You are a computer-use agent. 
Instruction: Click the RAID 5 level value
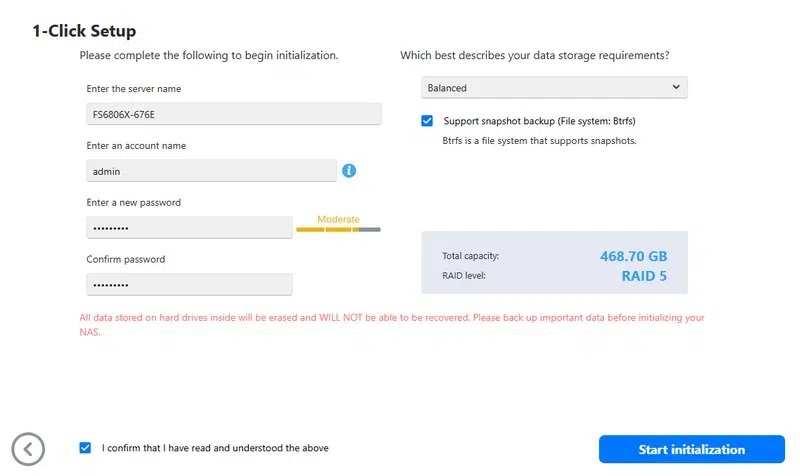(x=643, y=276)
